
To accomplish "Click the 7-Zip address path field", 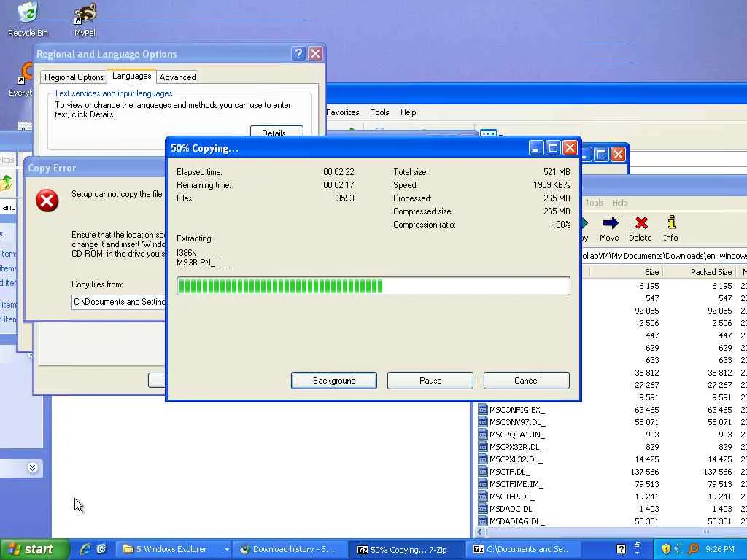I will [x=664, y=256].
